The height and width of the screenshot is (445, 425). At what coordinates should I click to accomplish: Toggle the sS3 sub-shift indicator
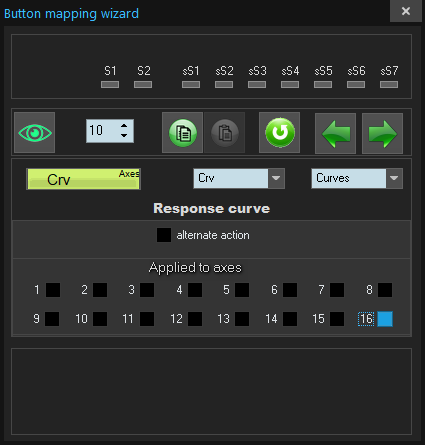point(257,85)
